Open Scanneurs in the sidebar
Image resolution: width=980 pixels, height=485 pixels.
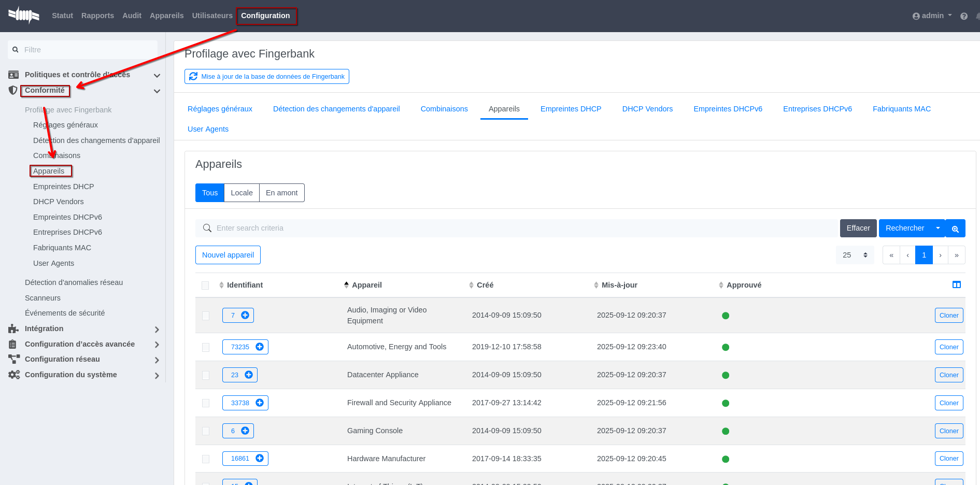[x=42, y=298]
